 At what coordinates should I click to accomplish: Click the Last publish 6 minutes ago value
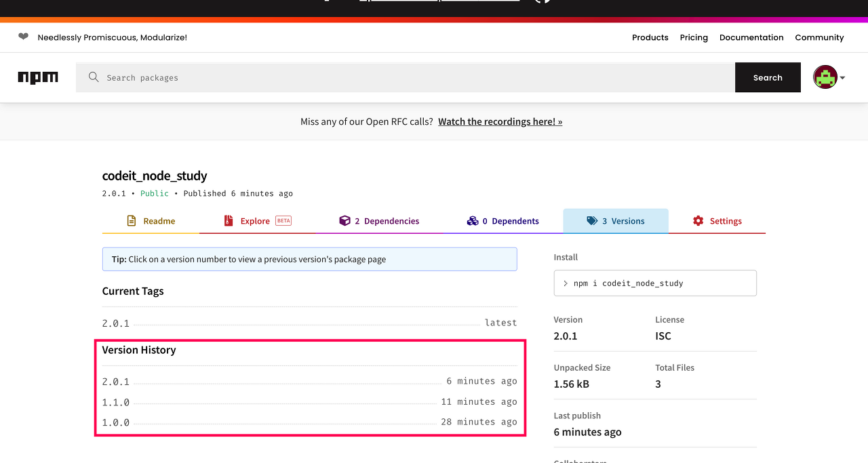(x=587, y=432)
